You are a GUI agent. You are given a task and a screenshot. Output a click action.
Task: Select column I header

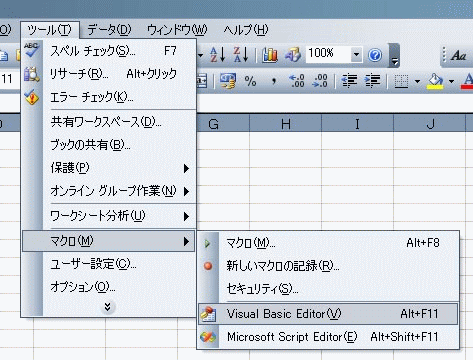pos(357,123)
